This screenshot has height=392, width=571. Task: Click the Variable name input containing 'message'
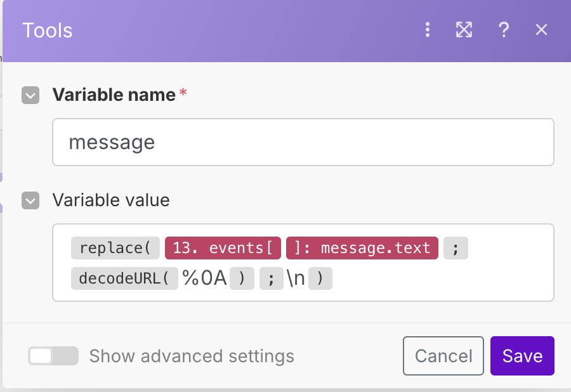pos(303,142)
